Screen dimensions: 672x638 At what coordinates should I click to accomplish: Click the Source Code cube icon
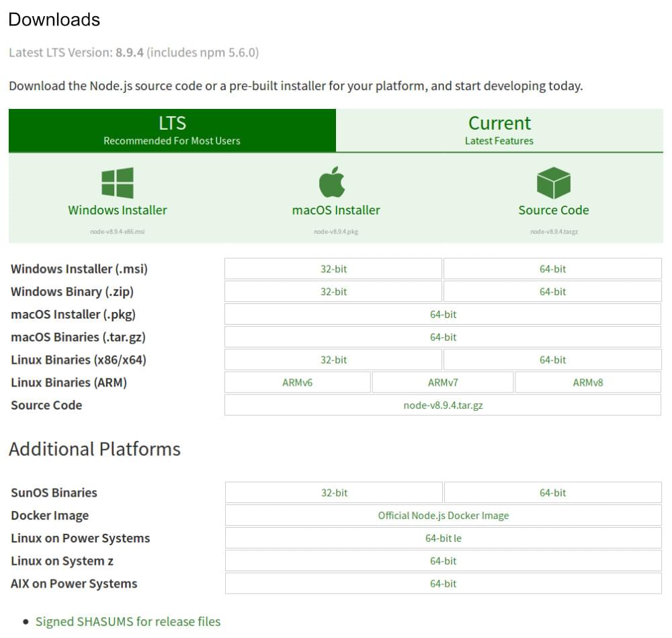tap(553, 182)
